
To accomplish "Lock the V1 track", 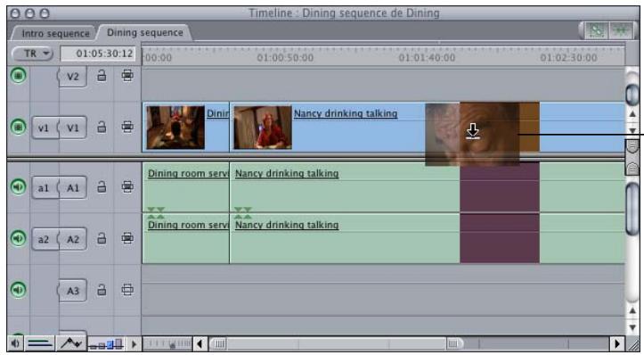I will 102,128.
